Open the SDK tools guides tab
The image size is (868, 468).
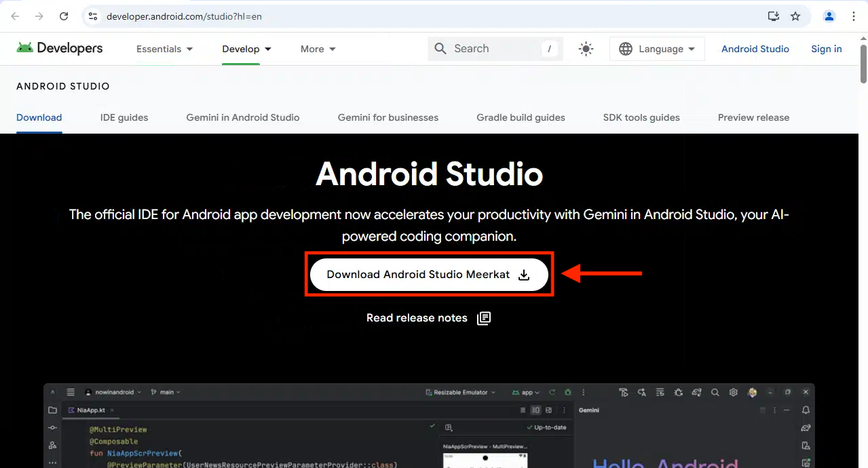click(641, 117)
